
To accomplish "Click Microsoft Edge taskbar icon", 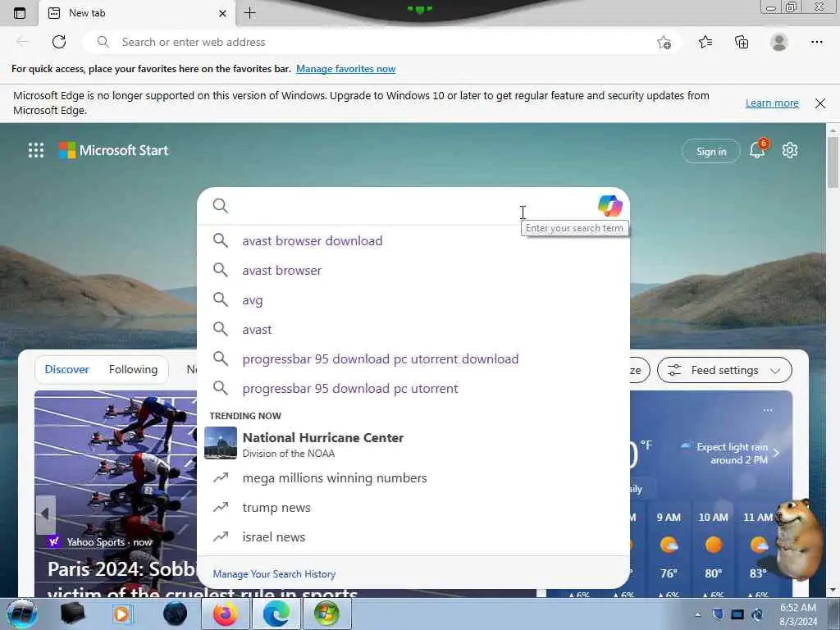I will click(276, 614).
